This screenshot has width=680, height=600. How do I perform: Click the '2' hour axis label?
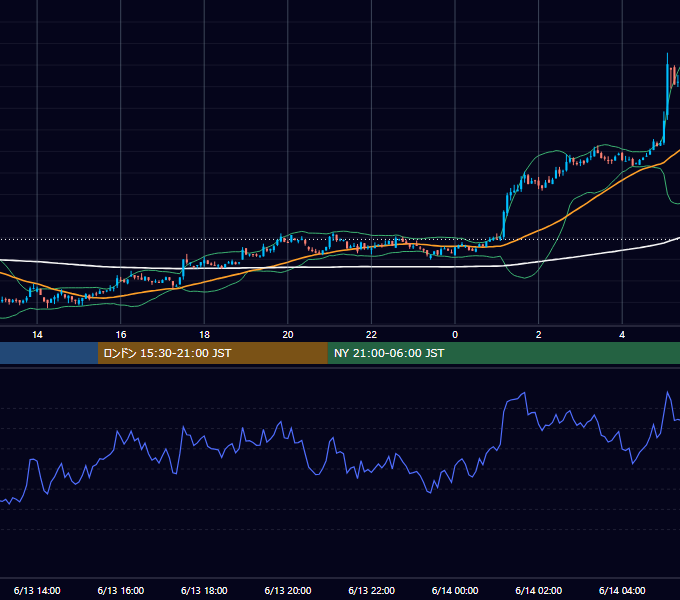[539, 335]
